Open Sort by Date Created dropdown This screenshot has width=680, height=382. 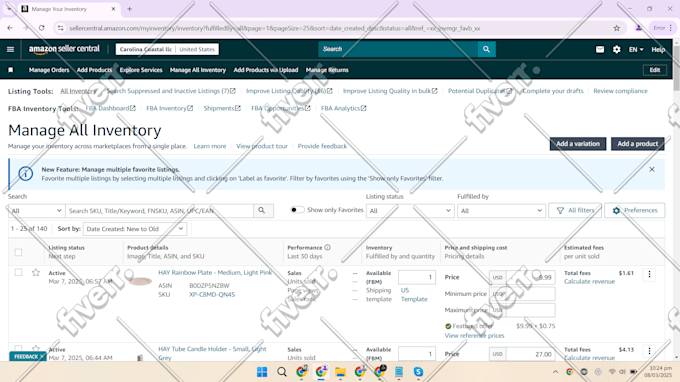[x=135, y=229]
